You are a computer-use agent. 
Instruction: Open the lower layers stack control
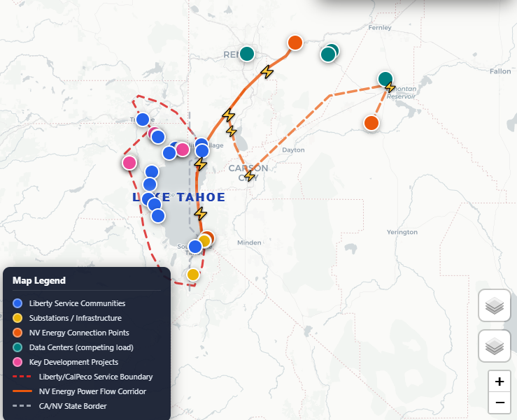494,346
